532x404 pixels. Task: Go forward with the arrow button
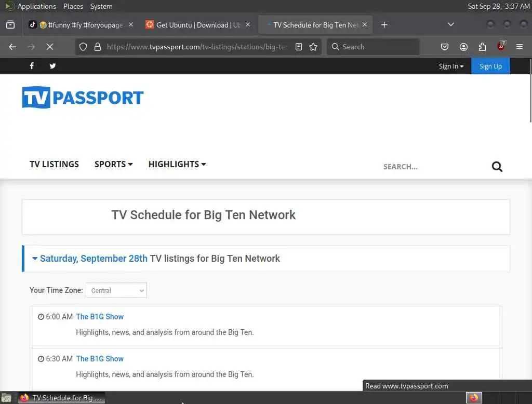coord(31,47)
